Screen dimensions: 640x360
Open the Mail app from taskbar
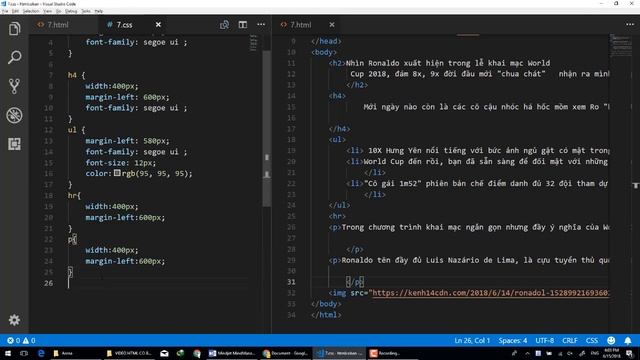click(x=164, y=353)
